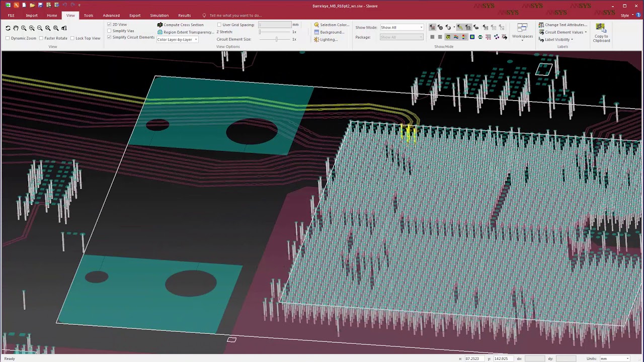Click the zoom out magnifier icon
The image size is (644, 362).
click(40, 28)
